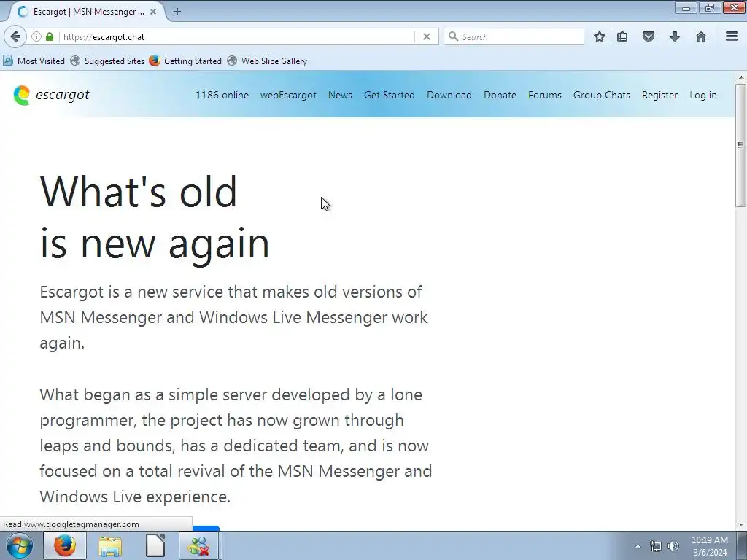Viewport: 747px width, 560px height.
Task: Click Register in the site header
Action: (x=659, y=95)
